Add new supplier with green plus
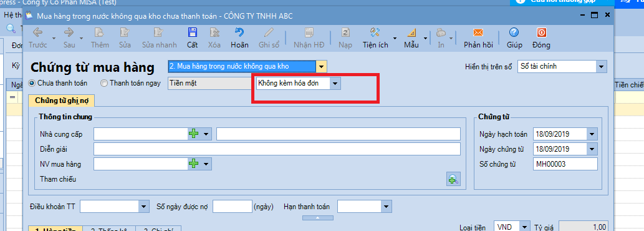The image size is (644, 231). tap(193, 134)
